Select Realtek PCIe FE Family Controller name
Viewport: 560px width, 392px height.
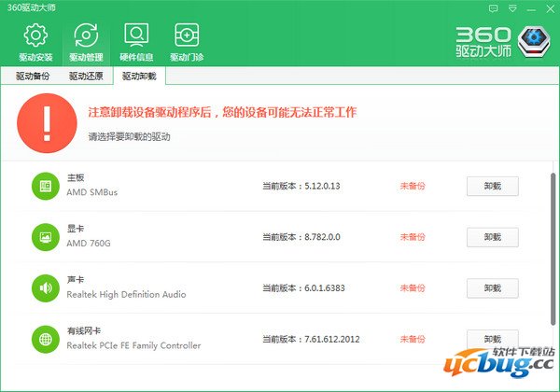pyautogui.click(x=133, y=345)
